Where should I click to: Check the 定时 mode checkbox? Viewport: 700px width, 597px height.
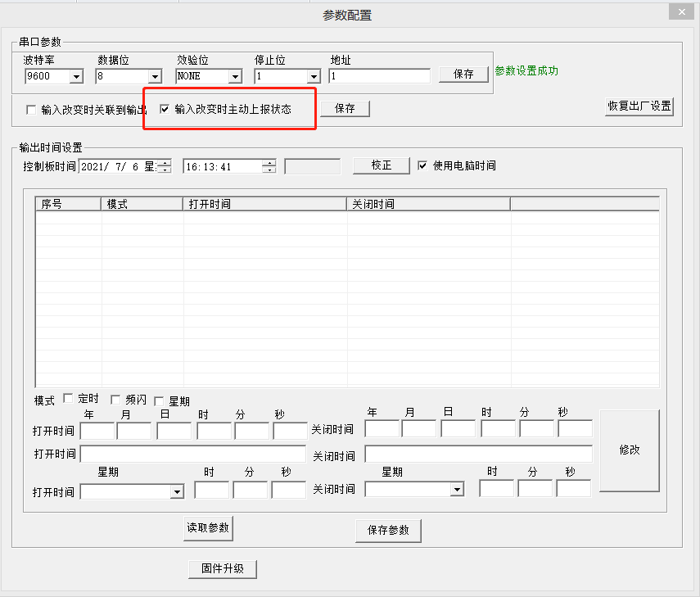click(x=68, y=398)
